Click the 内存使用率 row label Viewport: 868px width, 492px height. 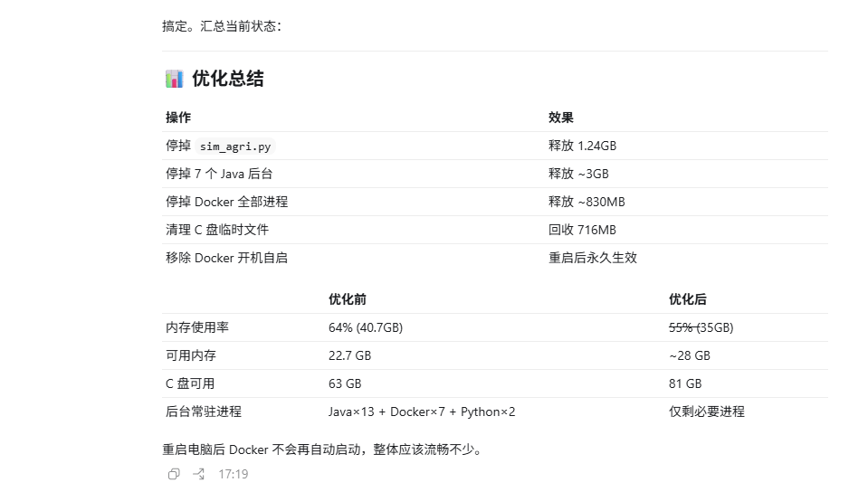(x=197, y=327)
